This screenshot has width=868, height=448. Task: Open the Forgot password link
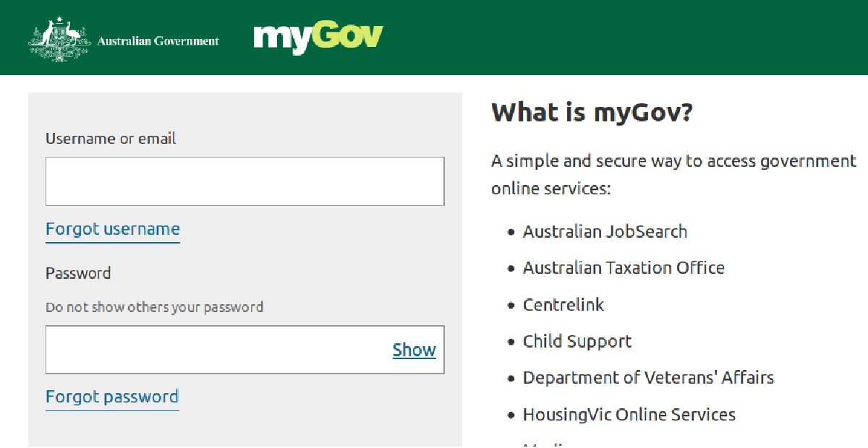click(112, 397)
